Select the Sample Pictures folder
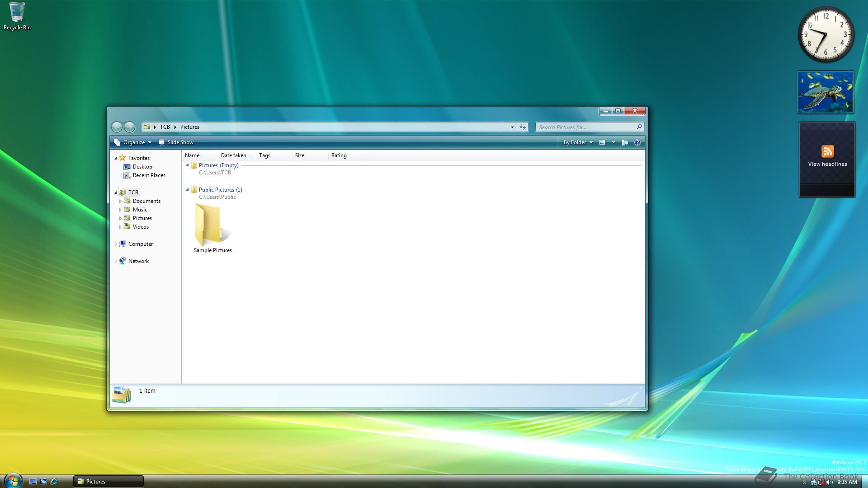Viewport: 868px width, 488px height. click(213, 228)
